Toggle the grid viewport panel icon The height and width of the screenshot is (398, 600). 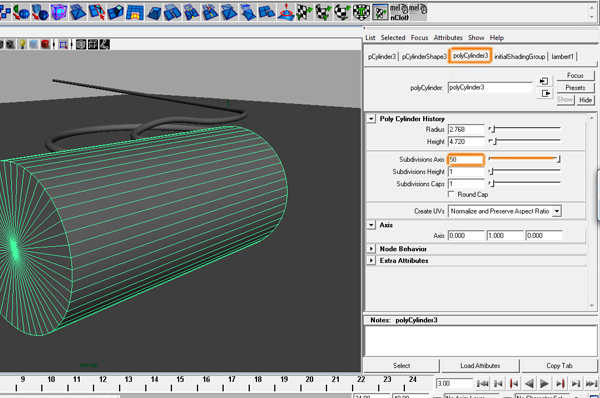point(93,45)
